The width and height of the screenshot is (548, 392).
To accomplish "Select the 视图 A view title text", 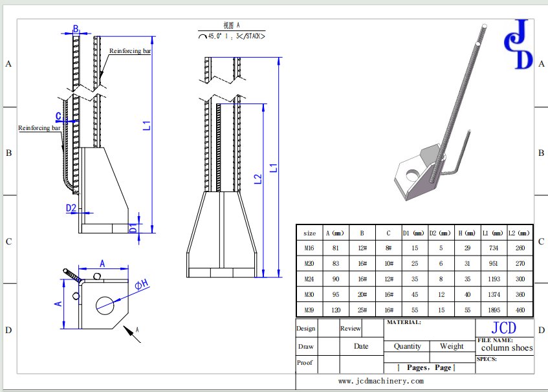I will [x=231, y=25].
